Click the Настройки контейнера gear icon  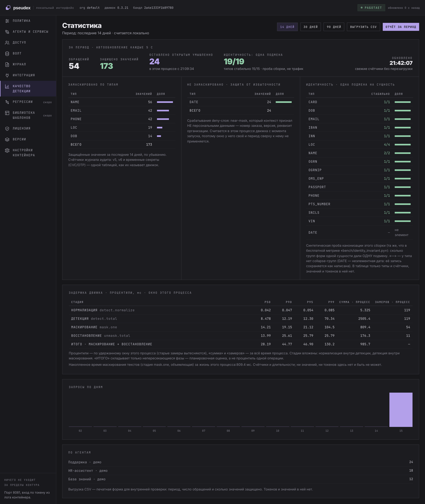click(x=7, y=150)
